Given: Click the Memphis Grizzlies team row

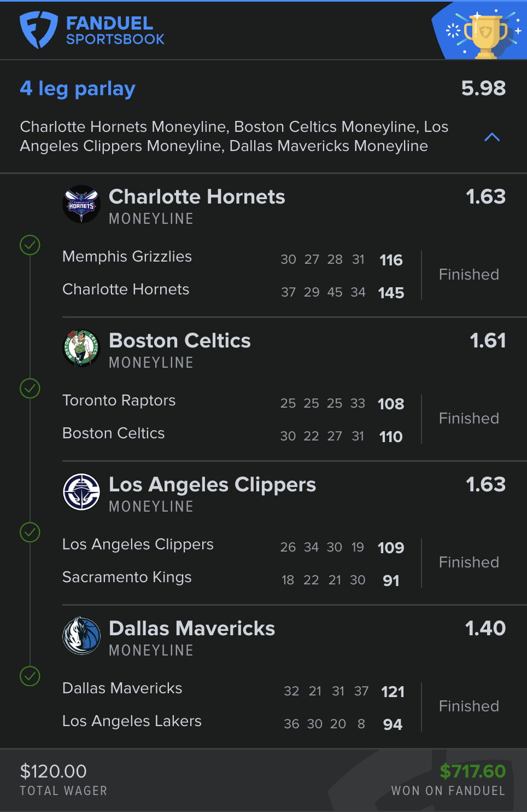Looking at the screenshot, I should (x=127, y=257).
